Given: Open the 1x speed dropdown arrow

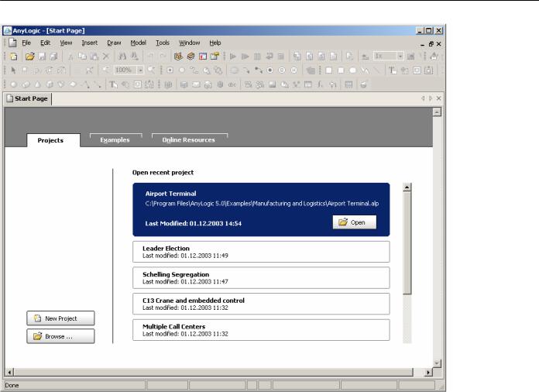Looking at the screenshot, I should coord(400,57).
